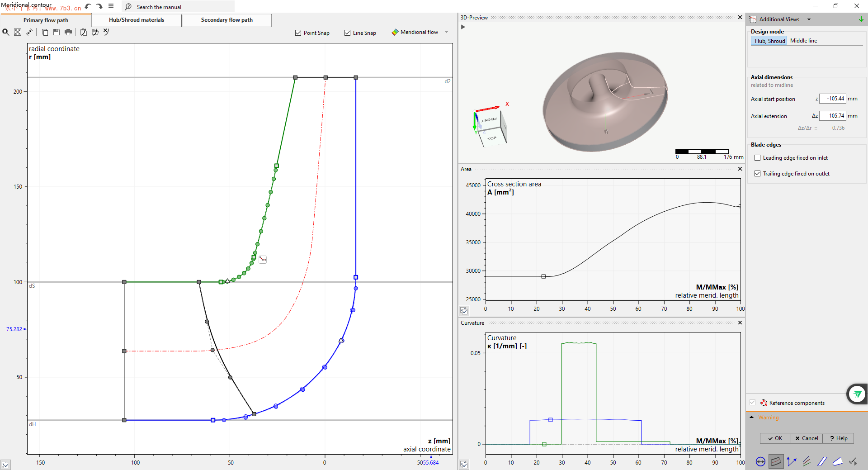Click the curve type marker near shroud
868x470 pixels.
click(263, 260)
